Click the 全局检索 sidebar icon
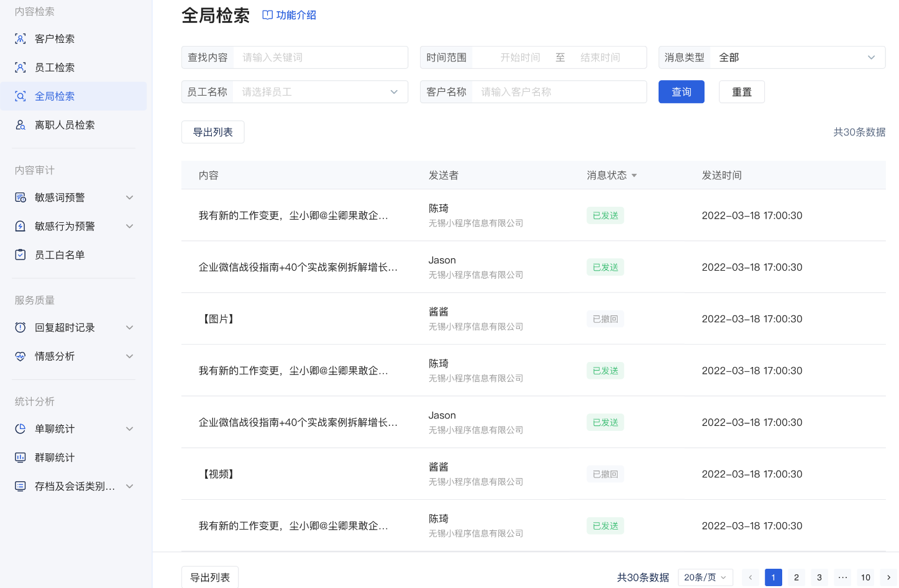 tap(21, 96)
